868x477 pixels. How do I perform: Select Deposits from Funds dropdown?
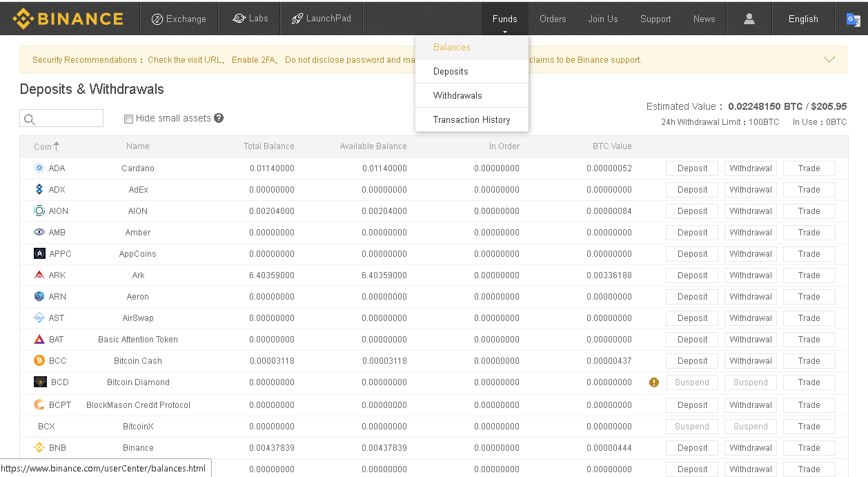click(472, 71)
